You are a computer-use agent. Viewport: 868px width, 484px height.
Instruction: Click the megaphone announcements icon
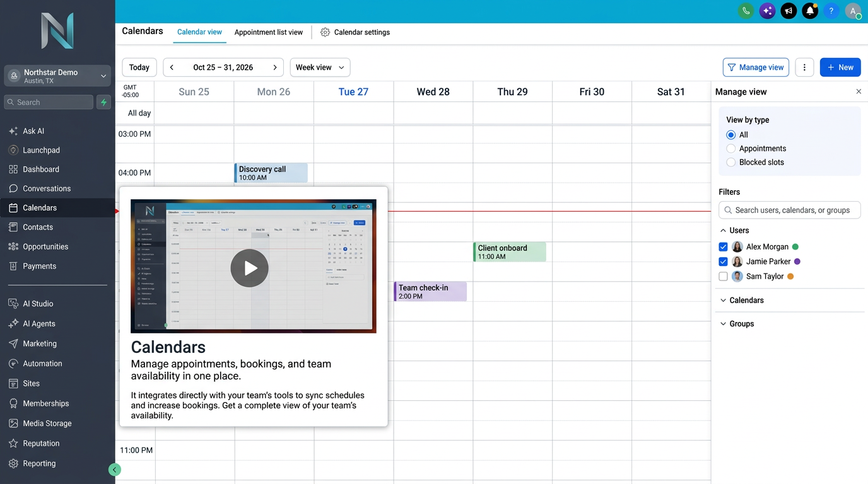[789, 11]
